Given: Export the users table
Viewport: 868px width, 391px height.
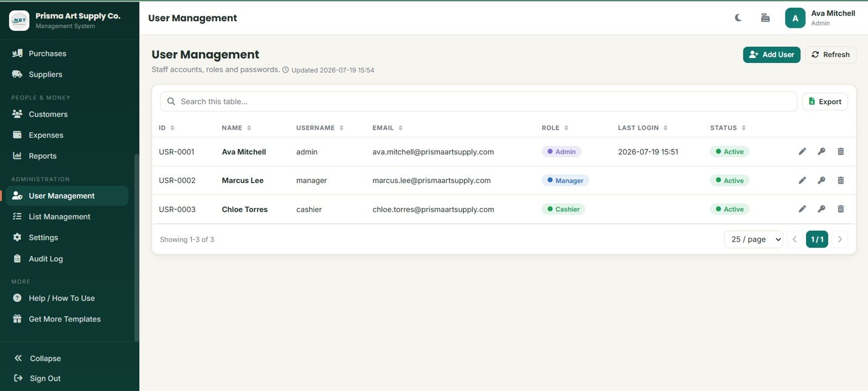Looking at the screenshot, I should click(825, 102).
